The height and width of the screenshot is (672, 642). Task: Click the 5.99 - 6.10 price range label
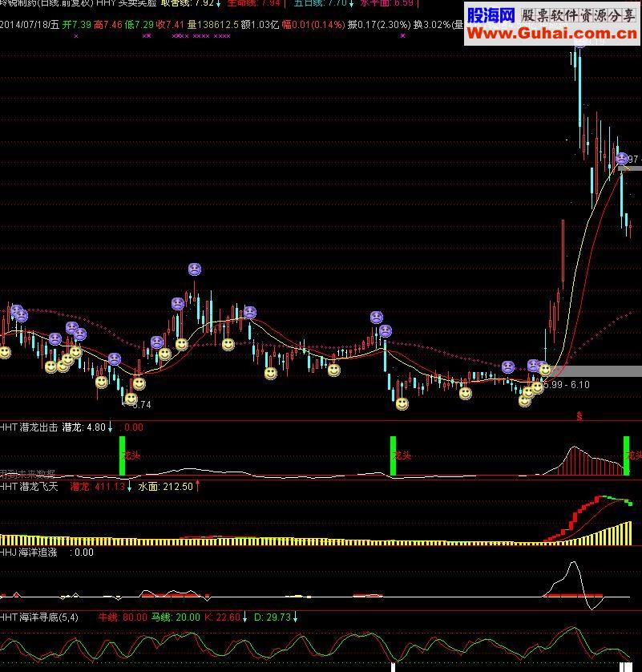tap(567, 384)
